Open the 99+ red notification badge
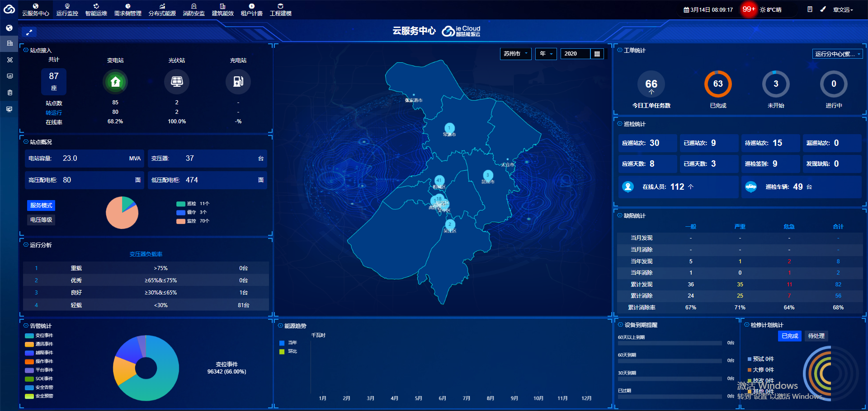Screen dimensions: 868x411 [x=749, y=9]
